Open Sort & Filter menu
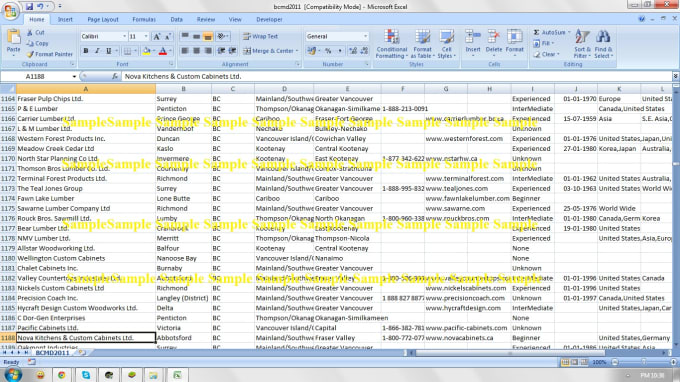The width and height of the screenshot is (680, 382). (582, 44)
